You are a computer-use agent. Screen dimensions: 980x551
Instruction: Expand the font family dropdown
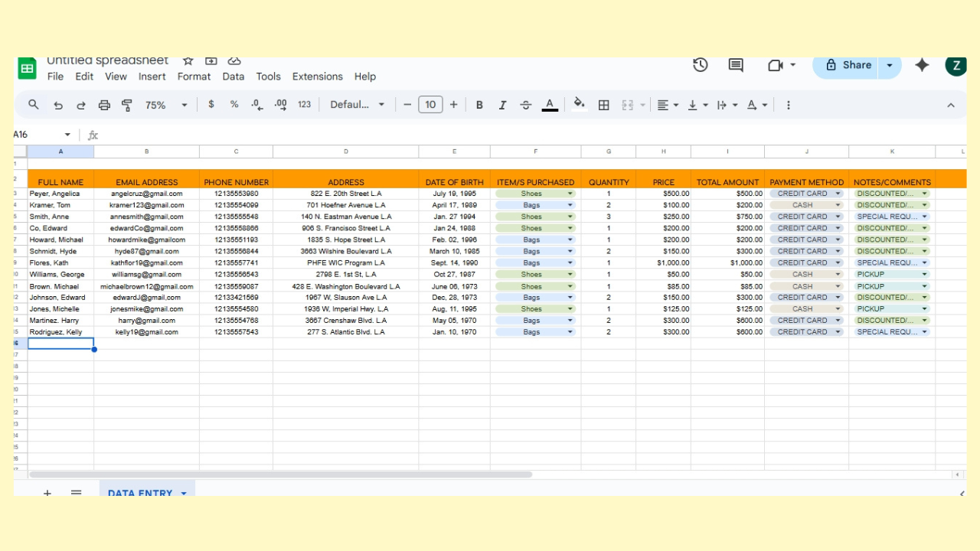358,105
